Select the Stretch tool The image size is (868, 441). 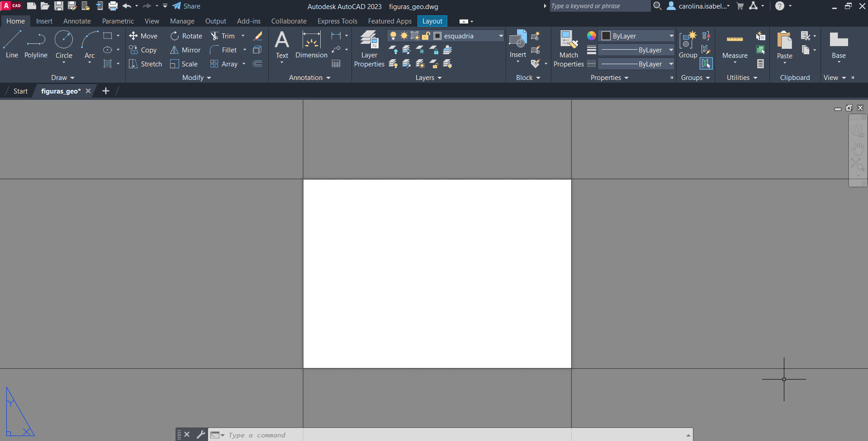click(145, 64)
